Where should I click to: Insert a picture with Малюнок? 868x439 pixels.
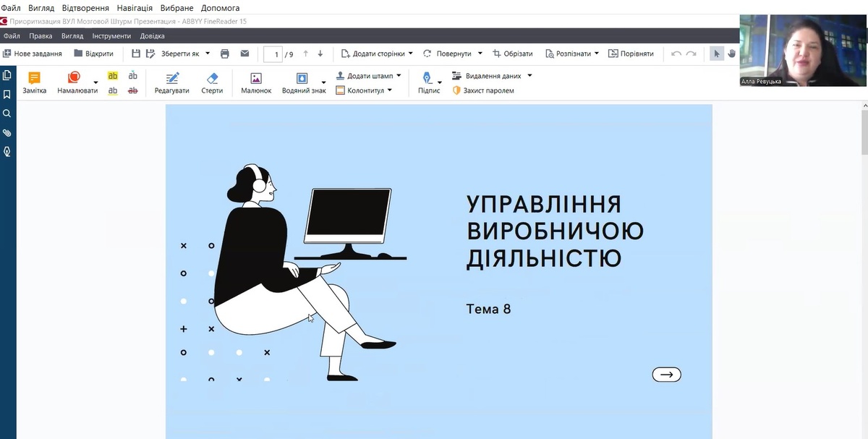pos(256,82)
